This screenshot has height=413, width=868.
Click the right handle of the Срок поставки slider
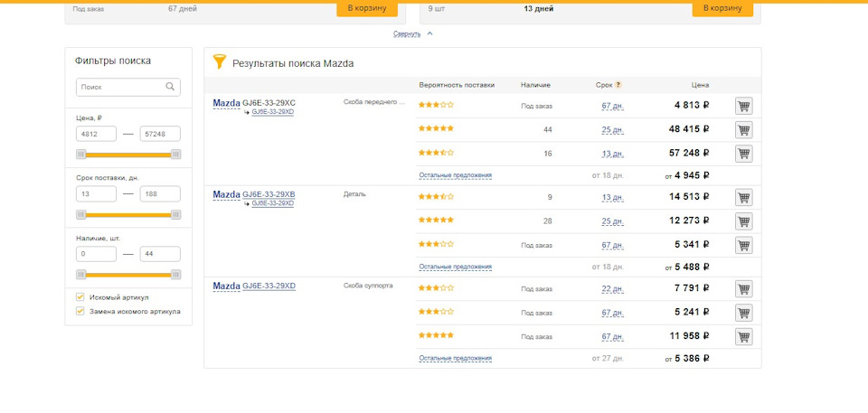pos(175,215)
